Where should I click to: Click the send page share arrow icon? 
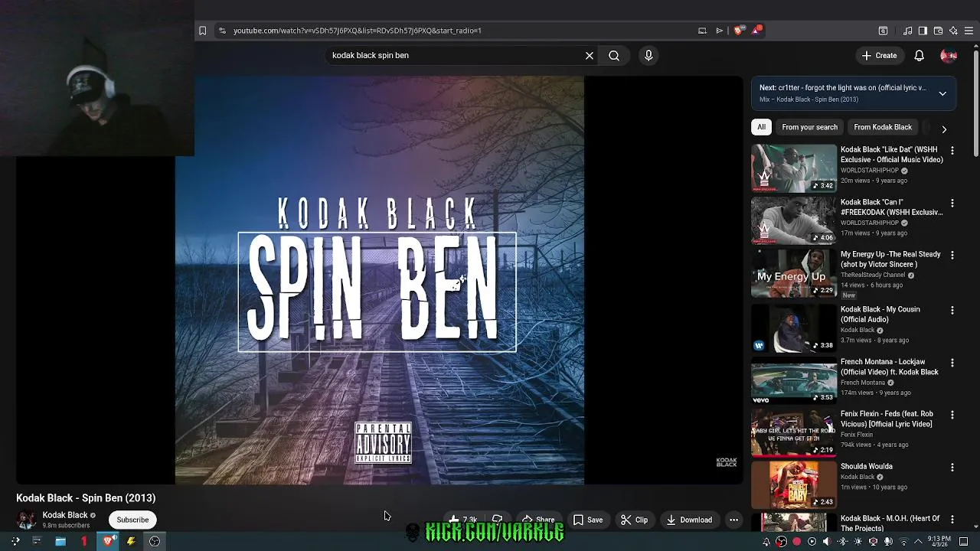[720, 31]
